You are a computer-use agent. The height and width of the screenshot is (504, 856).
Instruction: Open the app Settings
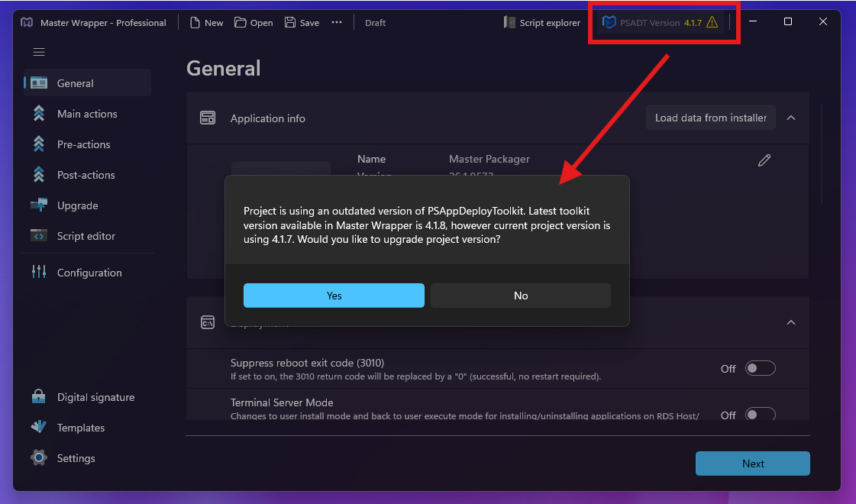(x=76, y=457)
